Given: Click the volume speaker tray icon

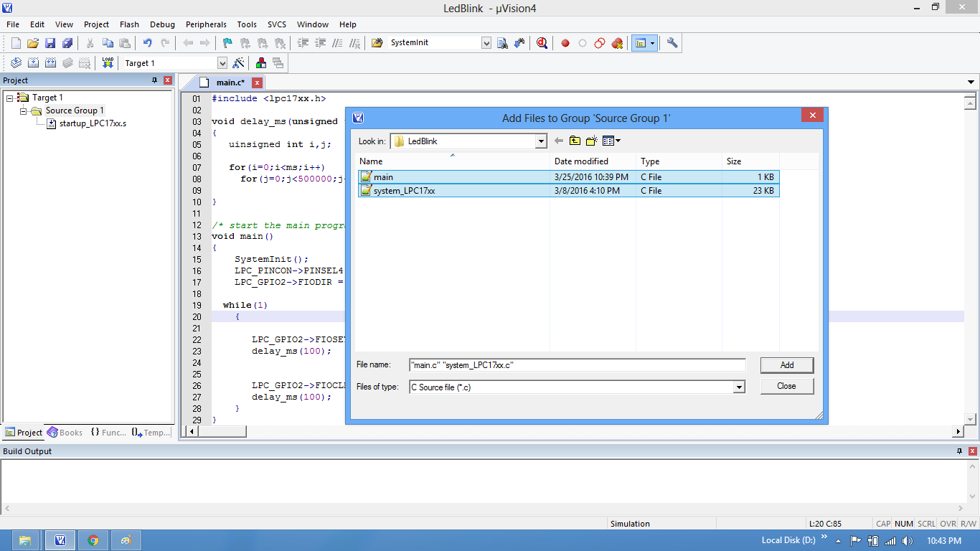Looking at the screenshot, I should 907,540.
